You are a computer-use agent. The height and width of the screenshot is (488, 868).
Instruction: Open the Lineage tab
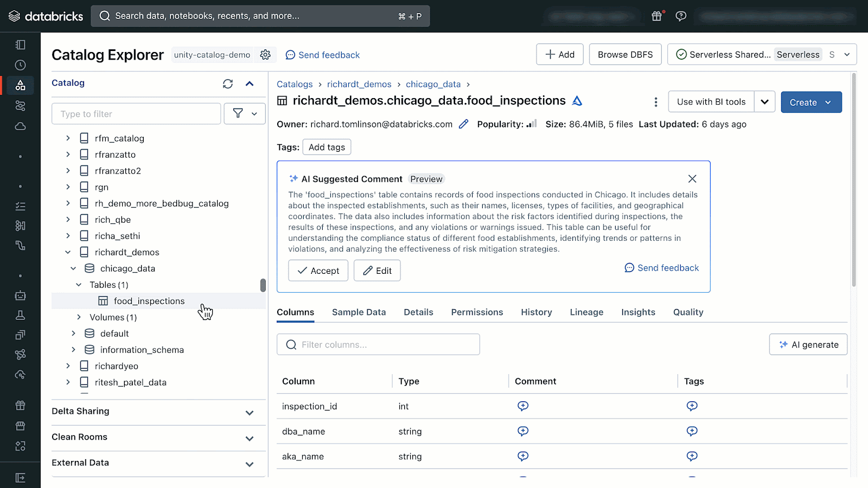[x=586, y=312]
